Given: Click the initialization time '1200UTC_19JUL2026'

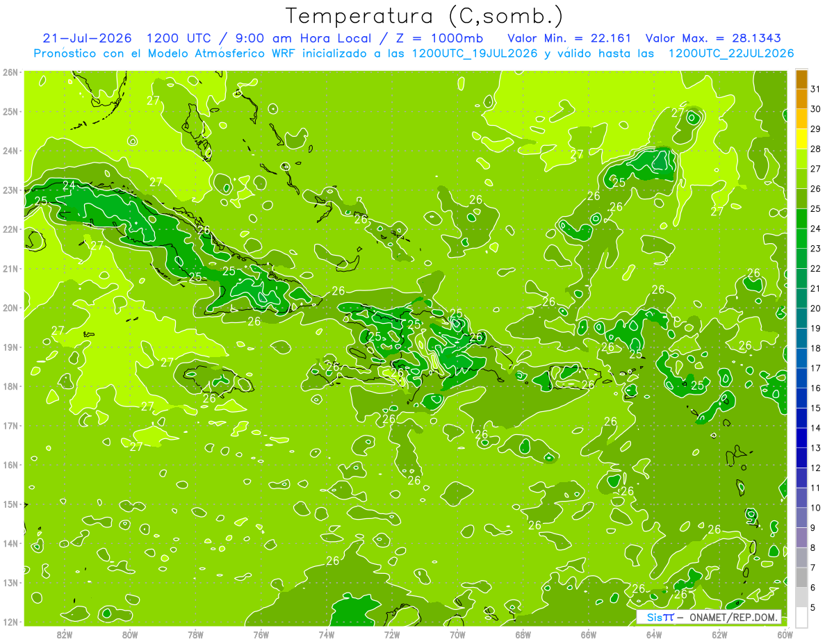Looking at the screenshot, I should (x=475, y=53).
